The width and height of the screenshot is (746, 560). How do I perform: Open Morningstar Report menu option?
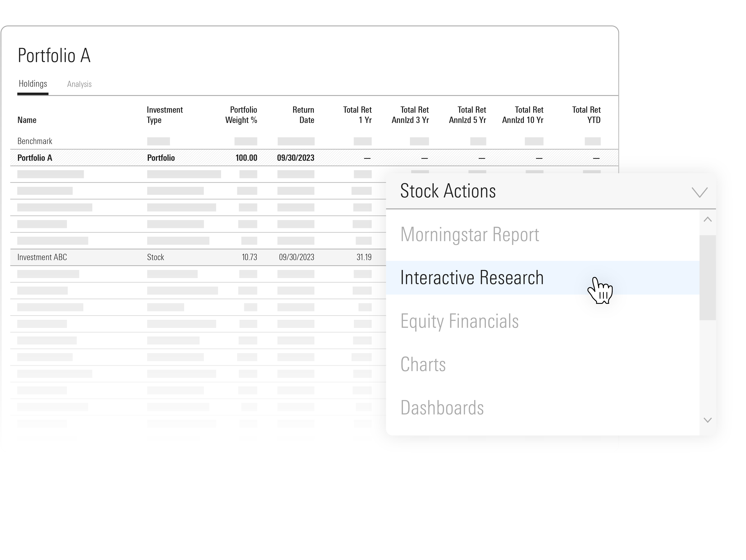coord(469,234)
